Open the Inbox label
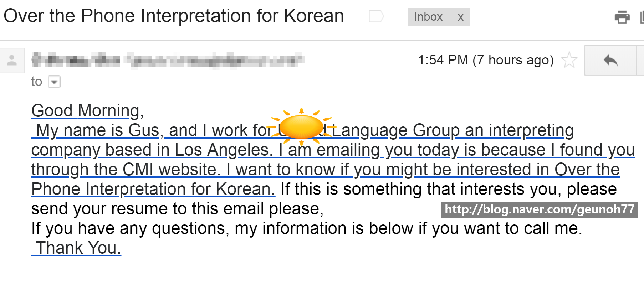This screenshot has width=644, height=290. point(428,17)
